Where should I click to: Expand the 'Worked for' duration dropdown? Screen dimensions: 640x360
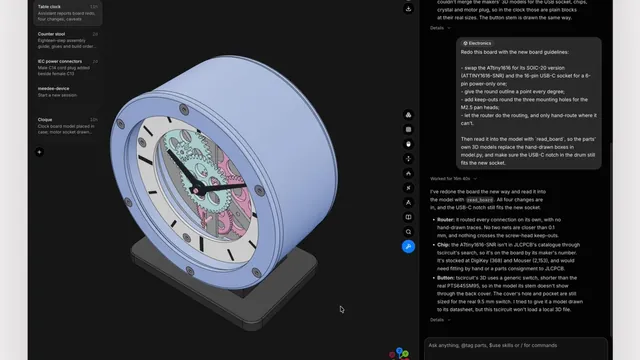click(x=453, y=179)
